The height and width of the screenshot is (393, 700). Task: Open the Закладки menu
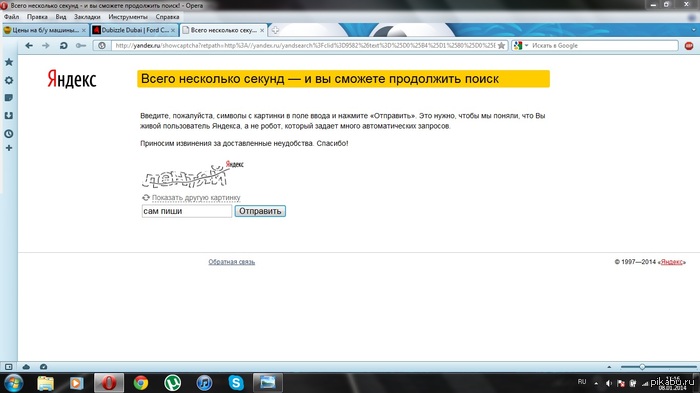87,17
